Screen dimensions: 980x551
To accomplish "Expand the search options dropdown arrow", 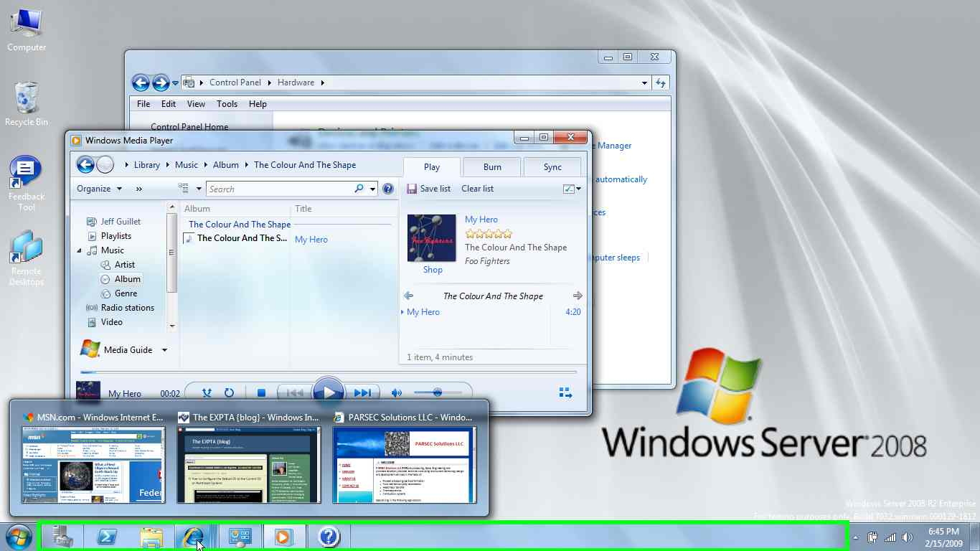I will (x=371, y=188).
